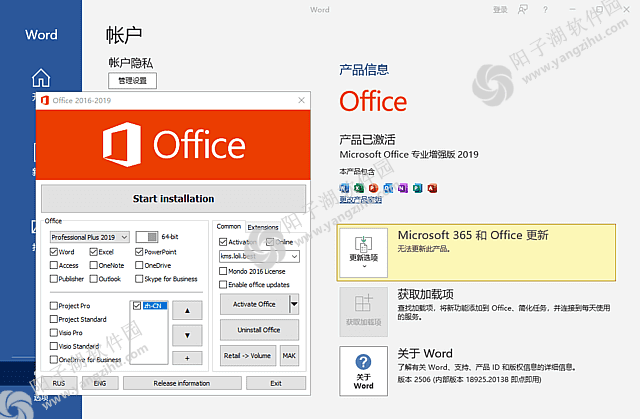Click 登录 sign-in in Word title bar
Image resolution: width=640 pixels, height=419 pixels.
coord(500,10)
